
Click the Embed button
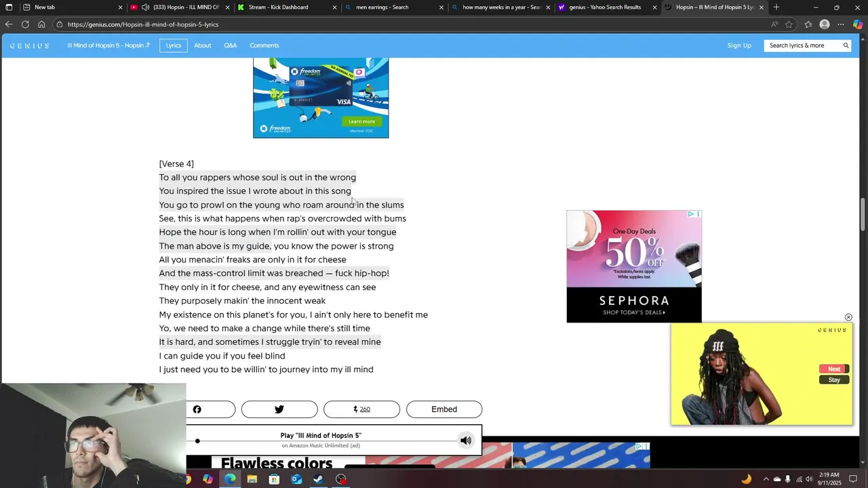point(444,409)
